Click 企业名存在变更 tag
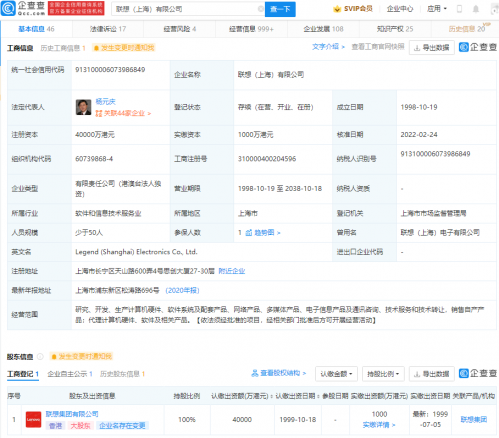 tap(122, 426)
